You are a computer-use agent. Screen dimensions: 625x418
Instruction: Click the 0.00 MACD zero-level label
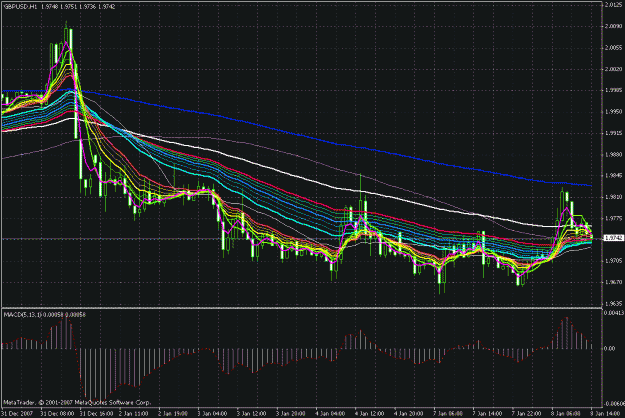pyautogui.click(x=610, y=348)
